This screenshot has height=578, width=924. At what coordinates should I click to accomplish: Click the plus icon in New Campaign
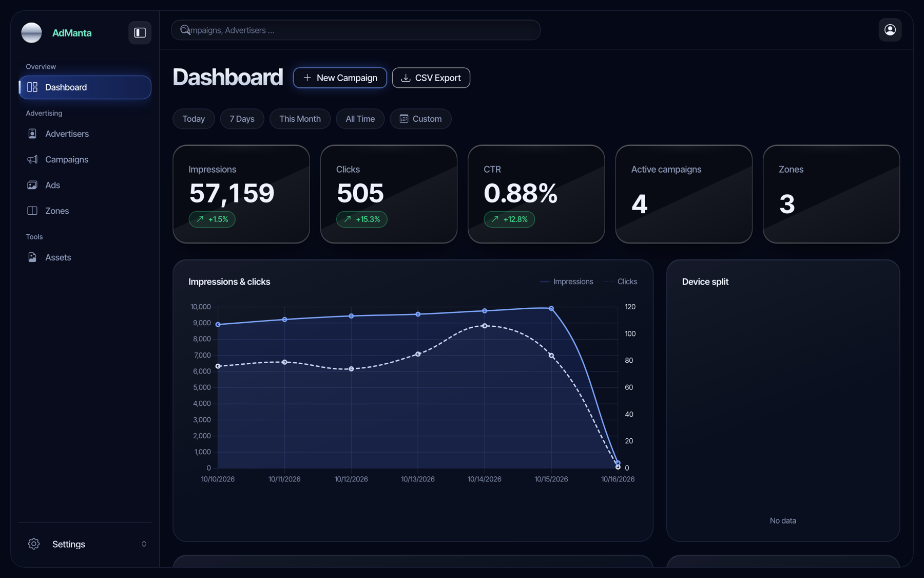tap(307, 78)
